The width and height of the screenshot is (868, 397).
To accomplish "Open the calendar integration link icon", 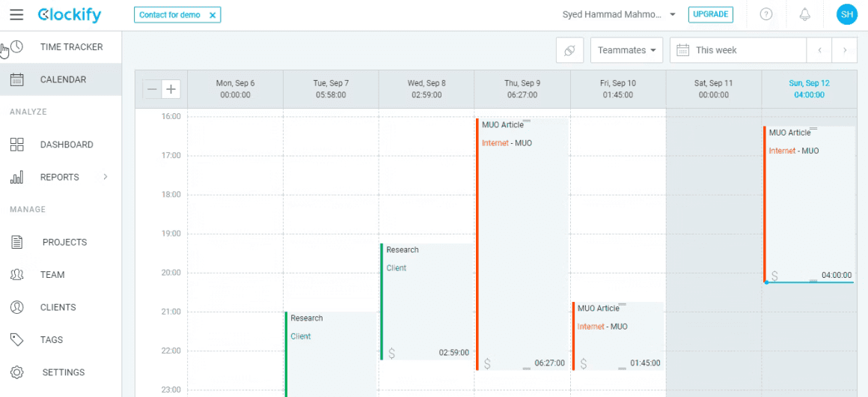I will click(569, 50).
